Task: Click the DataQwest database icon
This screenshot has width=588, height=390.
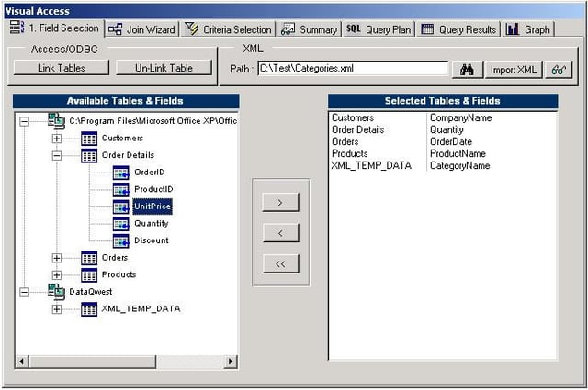Action: point(56,292)
